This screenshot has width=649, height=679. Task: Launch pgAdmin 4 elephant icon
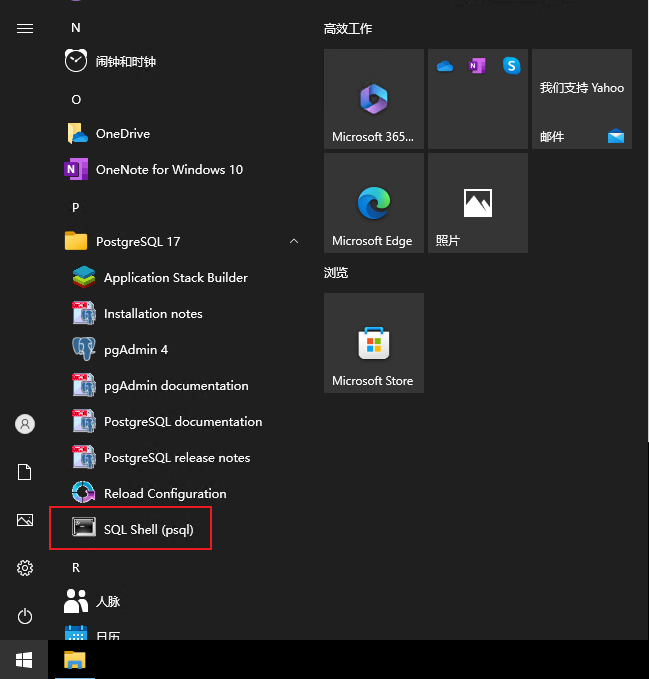pyautogui.click(x=84, y=349)
